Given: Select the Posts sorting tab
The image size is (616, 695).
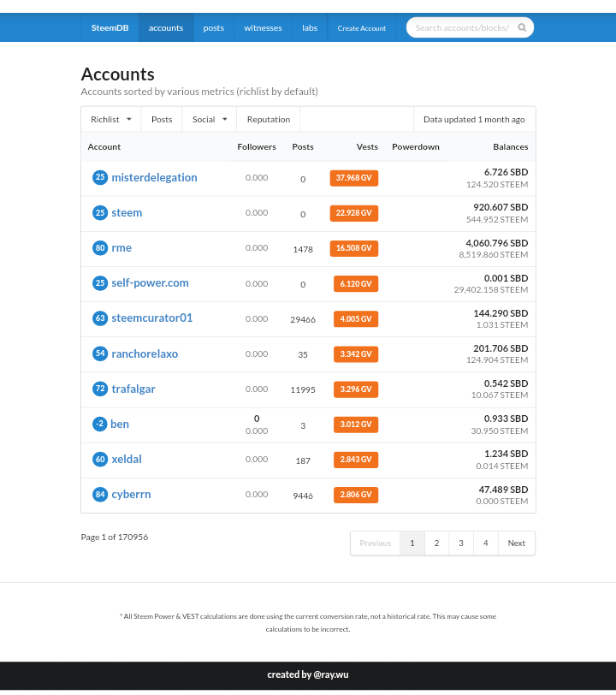Looking at the screenshot, I should point(162,119).
